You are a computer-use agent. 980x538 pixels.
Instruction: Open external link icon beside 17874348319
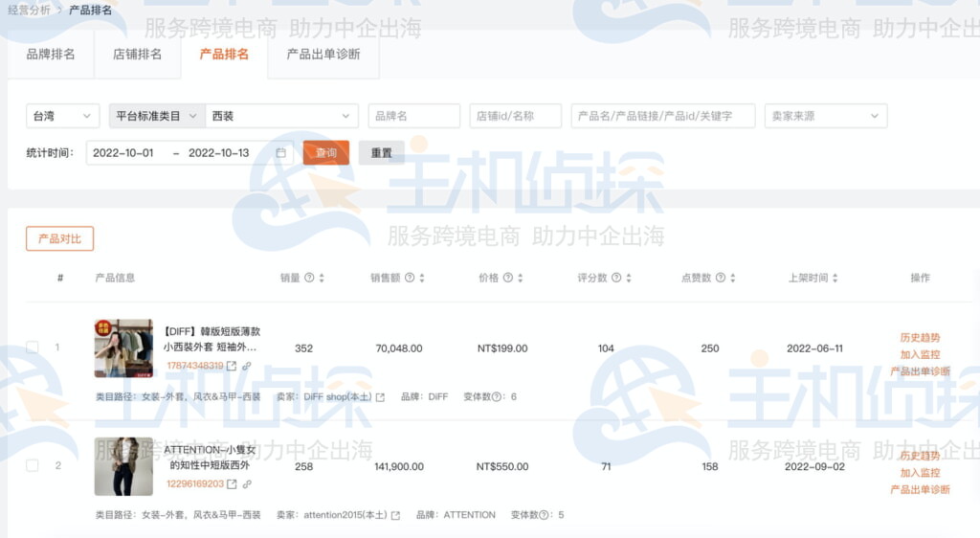232,366
